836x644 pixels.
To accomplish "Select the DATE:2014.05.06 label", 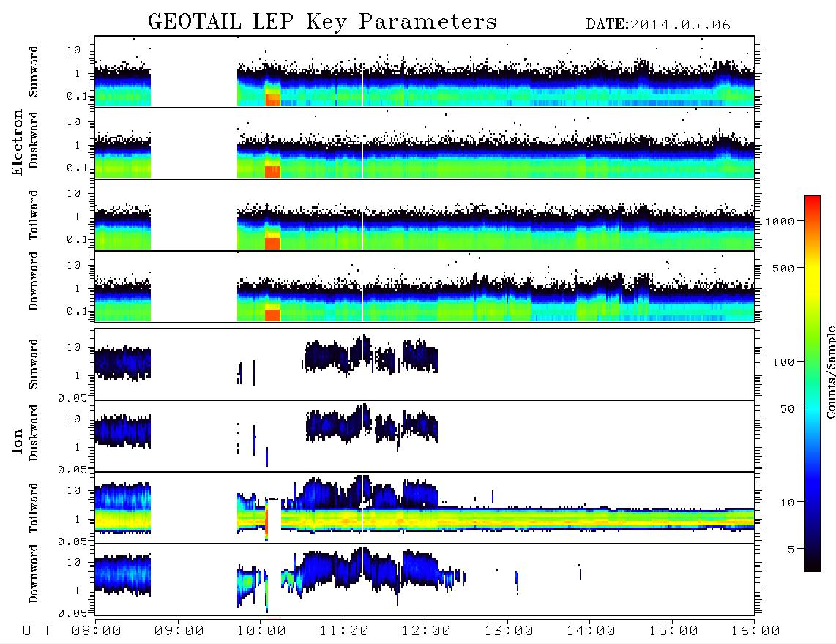I will click(658, 24).
